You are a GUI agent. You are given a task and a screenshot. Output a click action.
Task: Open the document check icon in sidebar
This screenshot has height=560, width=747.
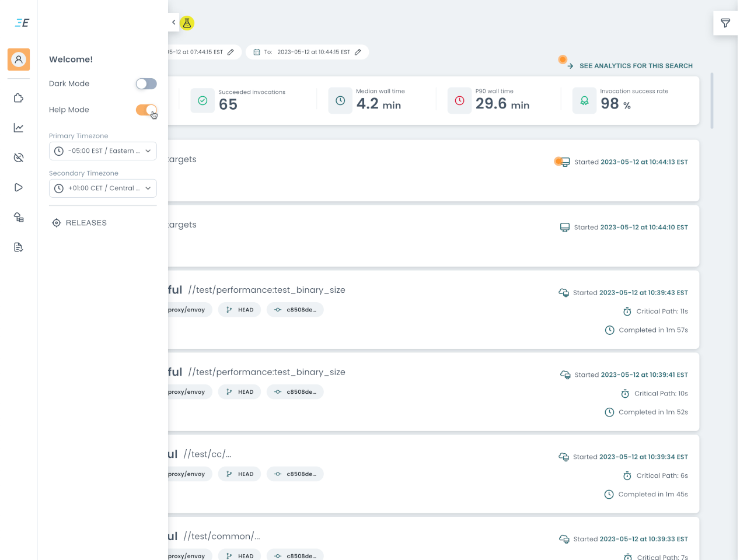18,247
